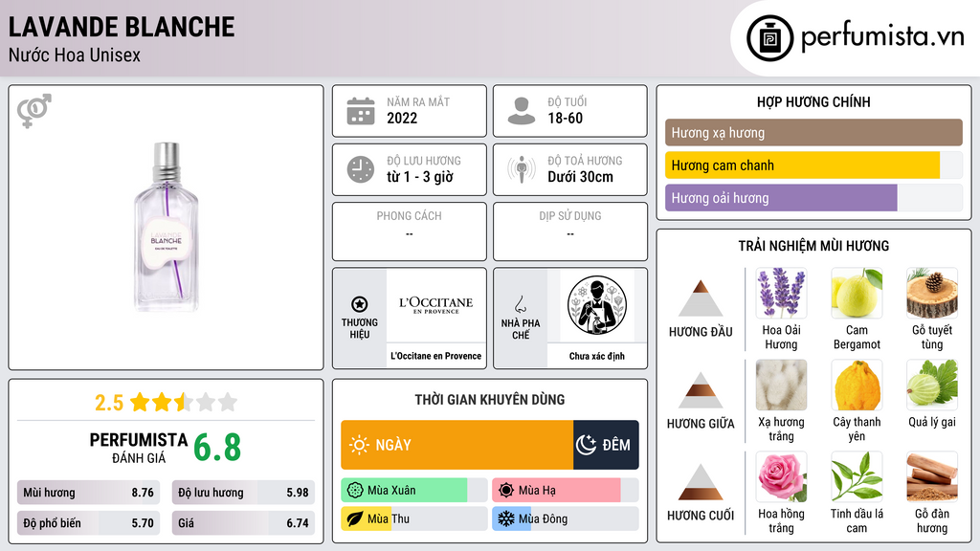Viewport: 980px width, 551px height.
Task: Click the sillage value Dưới 30cm
Action: 581,177
